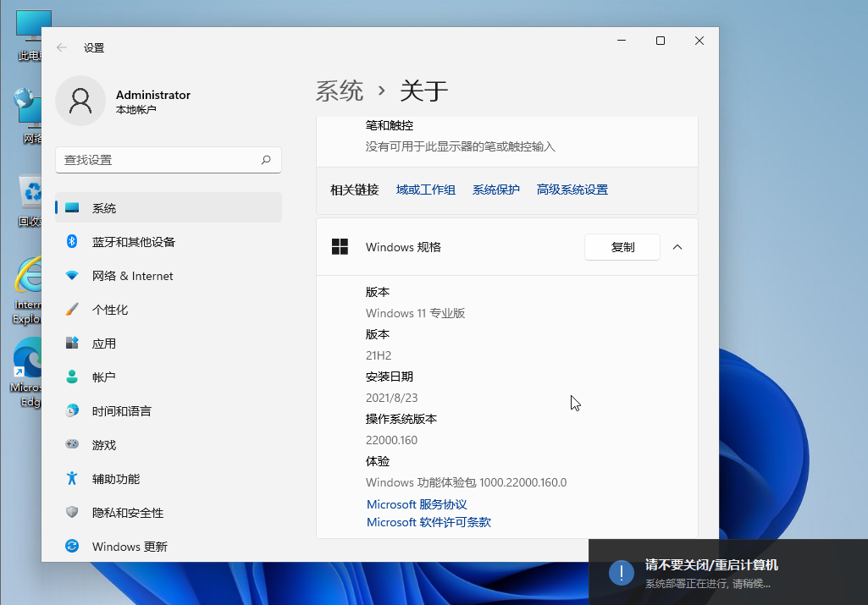Open Privacy and security settings
Image resolution: width=868 pixels, height=605 pixels.
127,513
